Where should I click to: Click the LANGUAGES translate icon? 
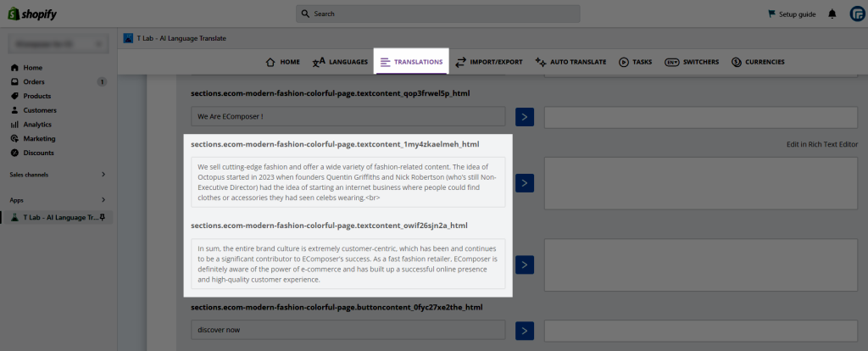pos(319,62)
